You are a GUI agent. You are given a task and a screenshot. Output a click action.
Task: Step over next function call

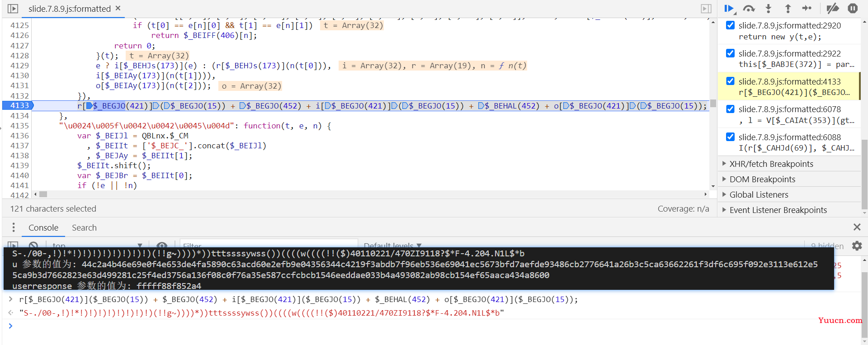click(x=749, y=9)
